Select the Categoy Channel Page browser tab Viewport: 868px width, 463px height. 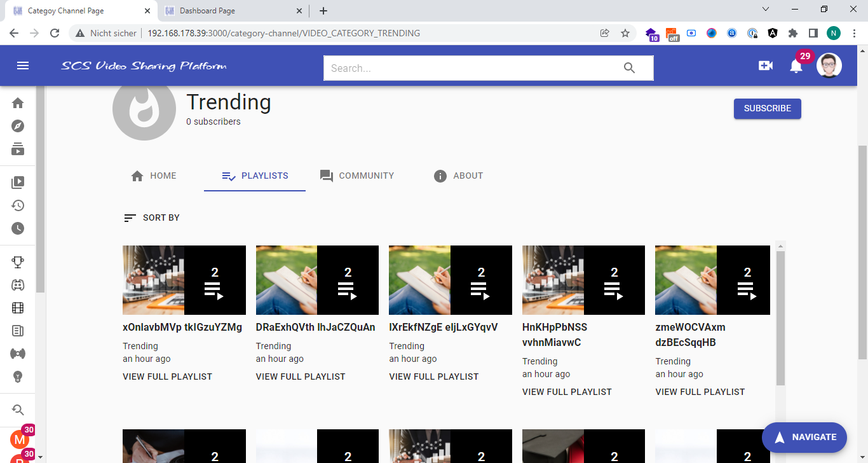[81, 11]
